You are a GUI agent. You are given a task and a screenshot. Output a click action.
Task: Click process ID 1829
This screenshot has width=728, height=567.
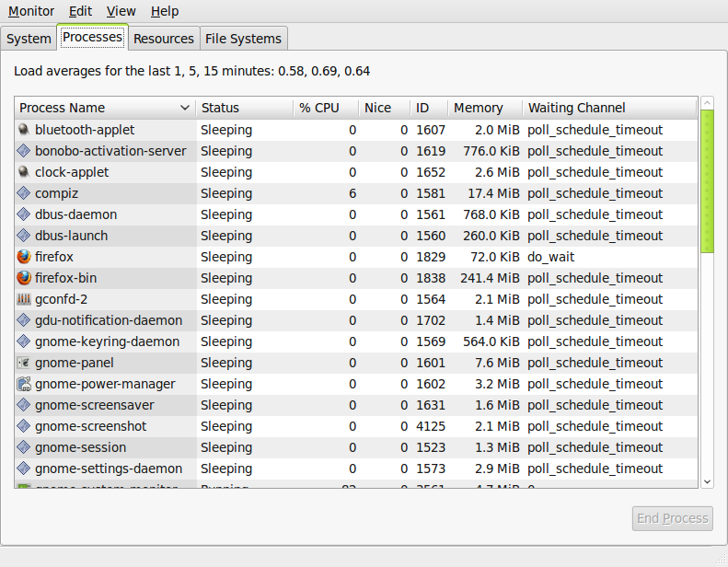[431, 257]
